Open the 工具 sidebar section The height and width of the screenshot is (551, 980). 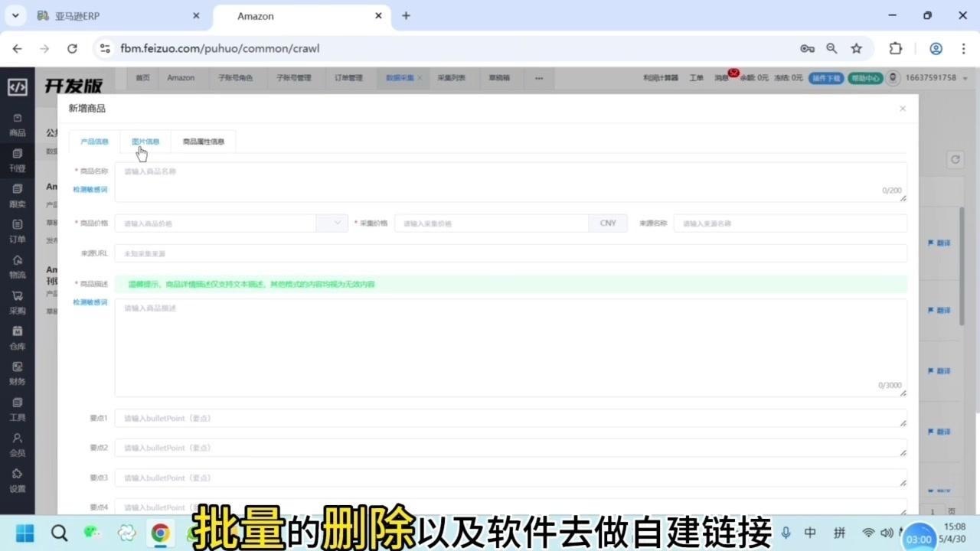click(17, 409)
